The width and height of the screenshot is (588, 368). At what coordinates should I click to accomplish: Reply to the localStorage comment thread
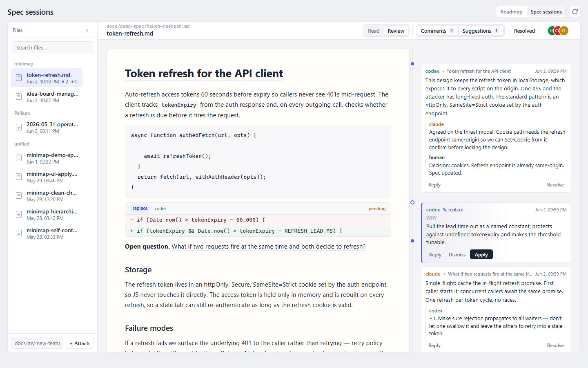(x=434, y=185)
